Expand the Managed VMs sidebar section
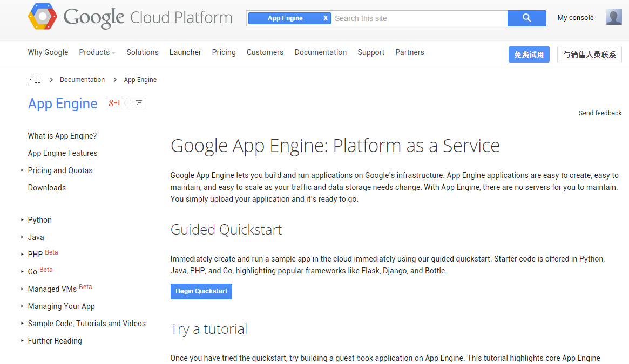629x364 pixels. pyautogui.click(x=23, y=289)
